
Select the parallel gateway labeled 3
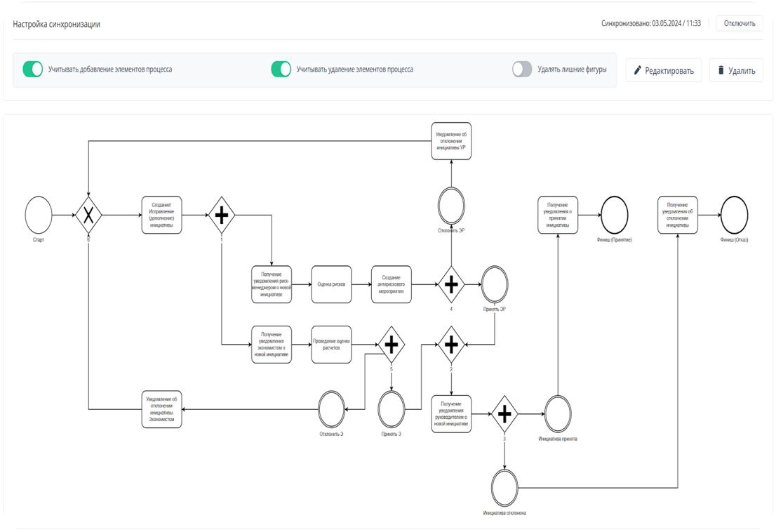click(x=504, y=414)
